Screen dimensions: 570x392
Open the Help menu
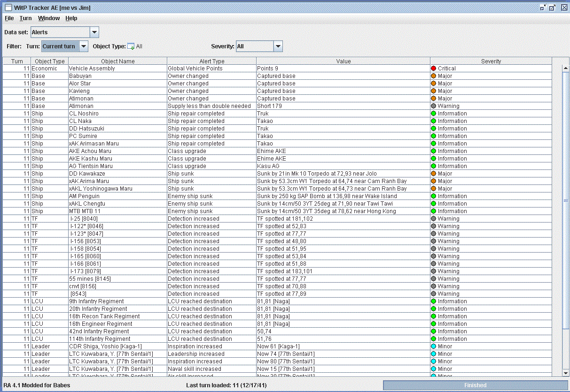(x=71, y=18)
